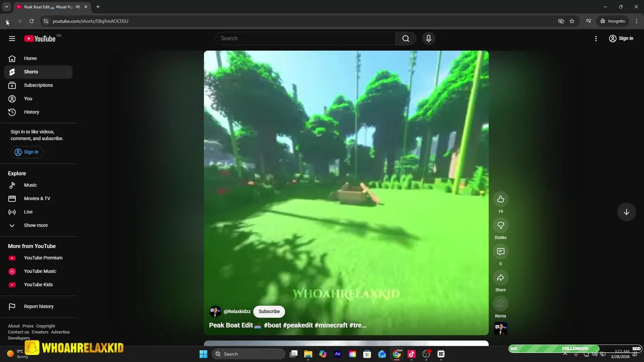
Task: Open the Creators footer link
Action: pos(40,332)
